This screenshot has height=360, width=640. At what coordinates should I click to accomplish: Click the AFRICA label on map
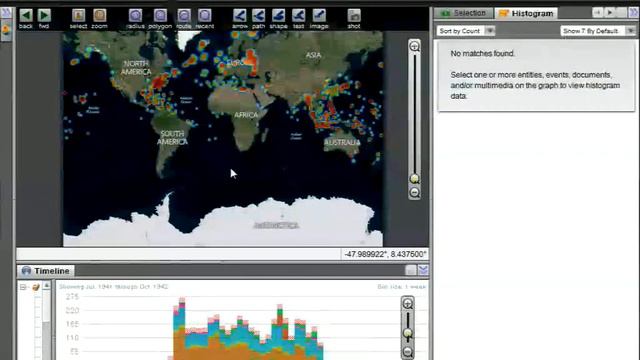[x=246, y=115]
